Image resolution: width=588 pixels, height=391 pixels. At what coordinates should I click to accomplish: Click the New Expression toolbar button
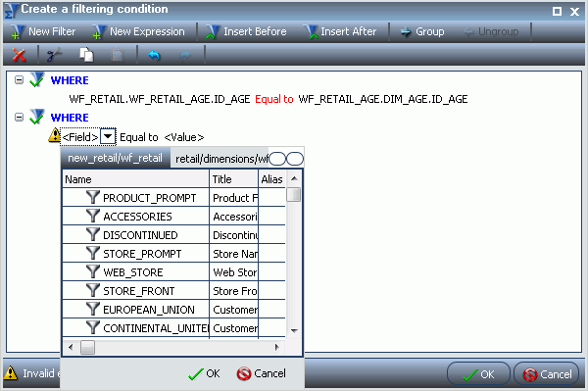click(139, 32)
